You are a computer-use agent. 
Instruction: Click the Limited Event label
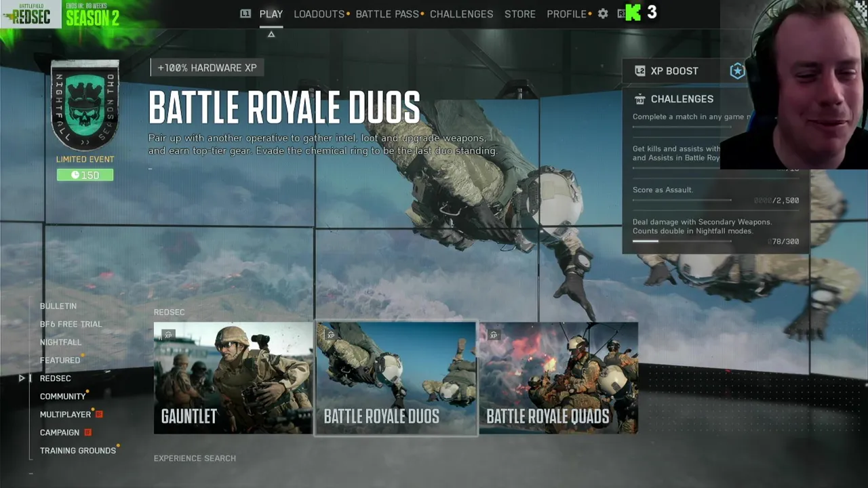(x=85, y=159)
